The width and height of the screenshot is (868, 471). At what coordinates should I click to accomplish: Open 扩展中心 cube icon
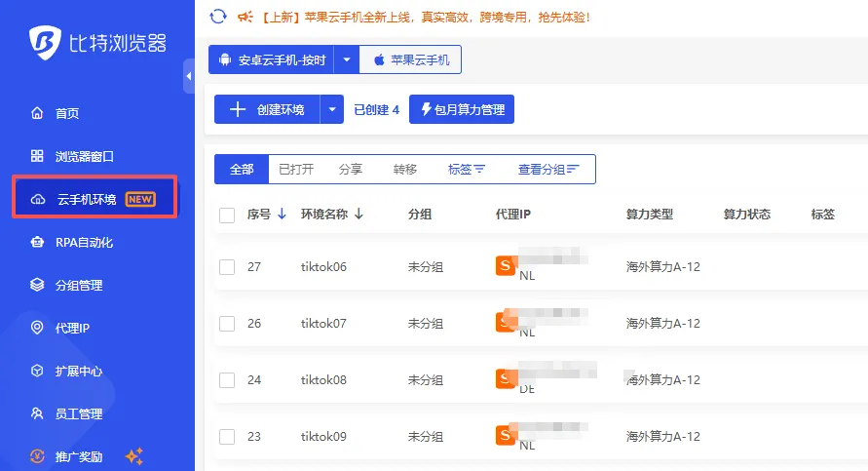pyautogui.click(x=37, y=371)
